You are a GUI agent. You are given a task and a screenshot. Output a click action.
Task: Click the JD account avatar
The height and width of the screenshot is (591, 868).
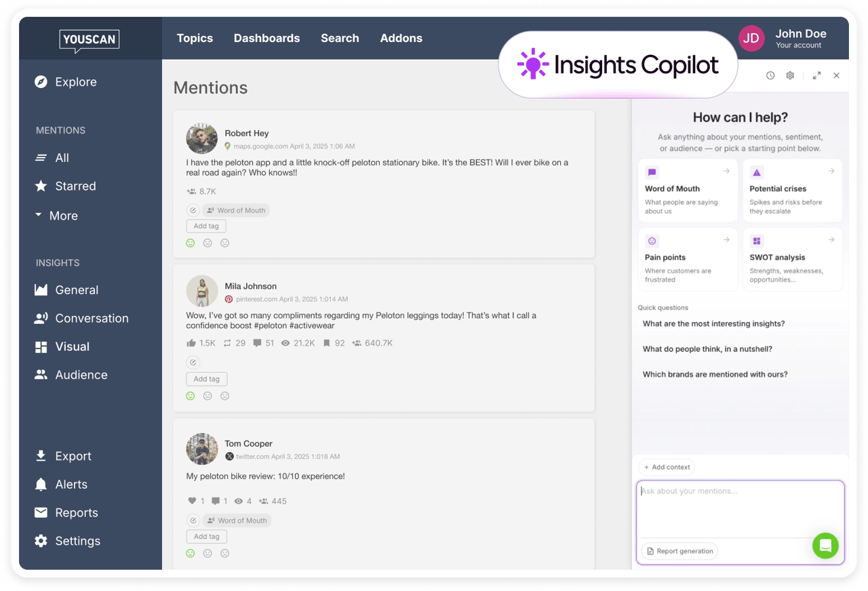(x=751, y=39)
